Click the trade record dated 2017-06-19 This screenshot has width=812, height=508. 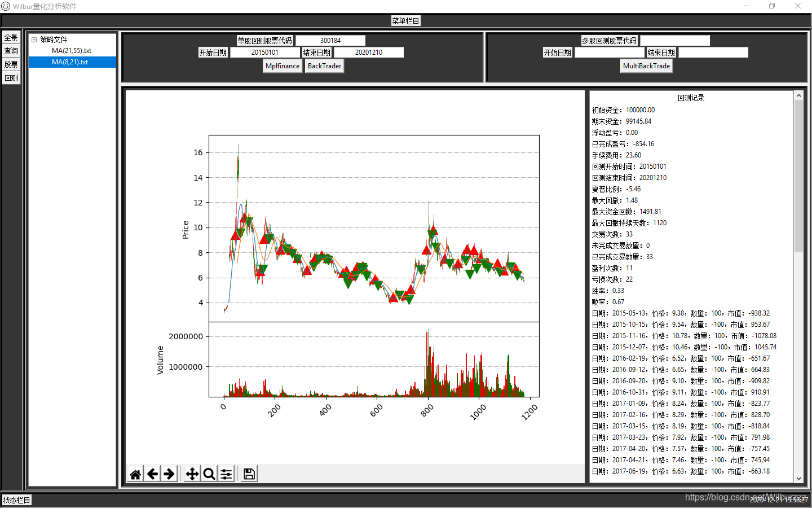pos(681,471)
